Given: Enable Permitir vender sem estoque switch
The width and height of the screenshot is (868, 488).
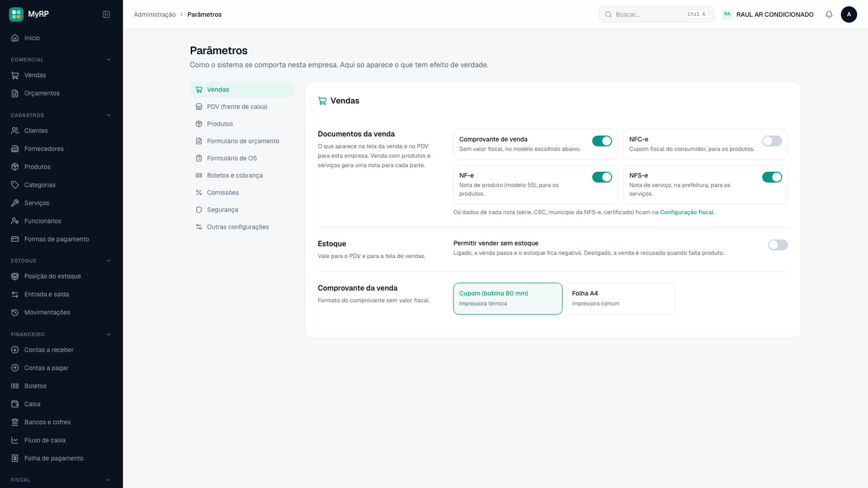Looking at the screenshot, I should tap(778, 245).
